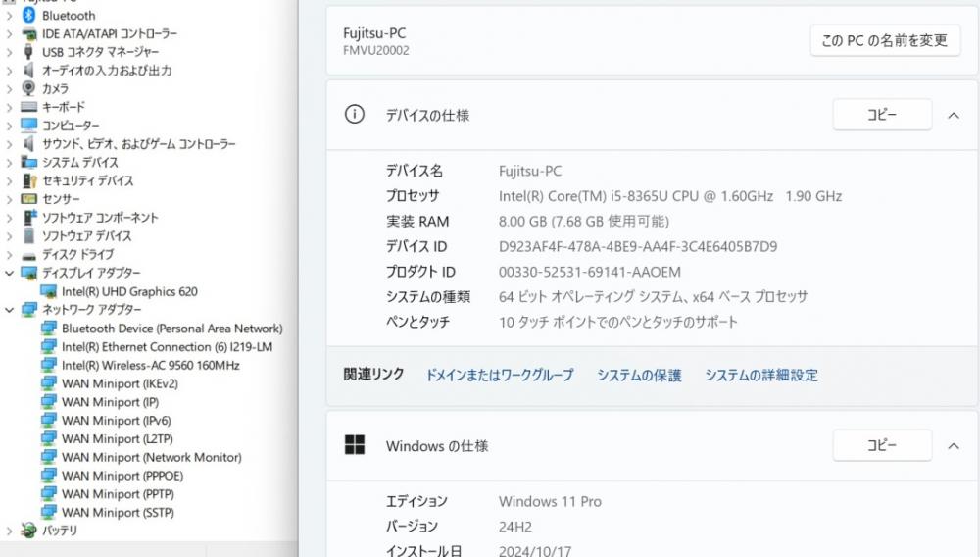The width and height of the screenshot is (980, 557).
Task: Click the Windows logo beside Windows の仕様
Action: [355, 445]
